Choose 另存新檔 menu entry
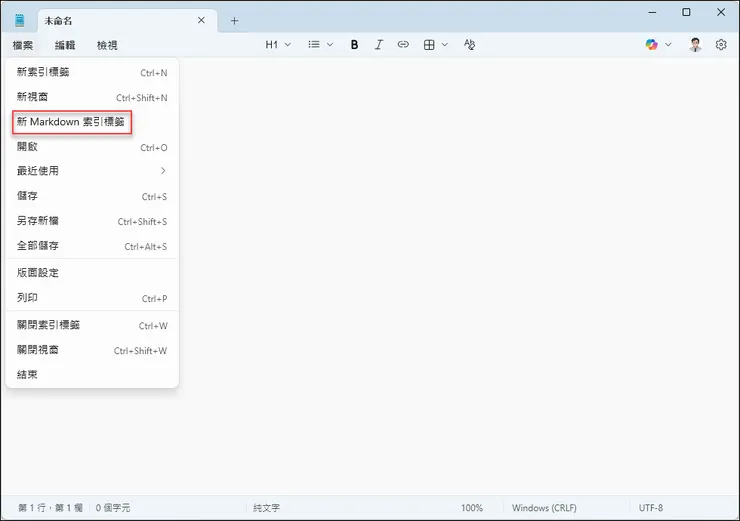 click(92, 221)
